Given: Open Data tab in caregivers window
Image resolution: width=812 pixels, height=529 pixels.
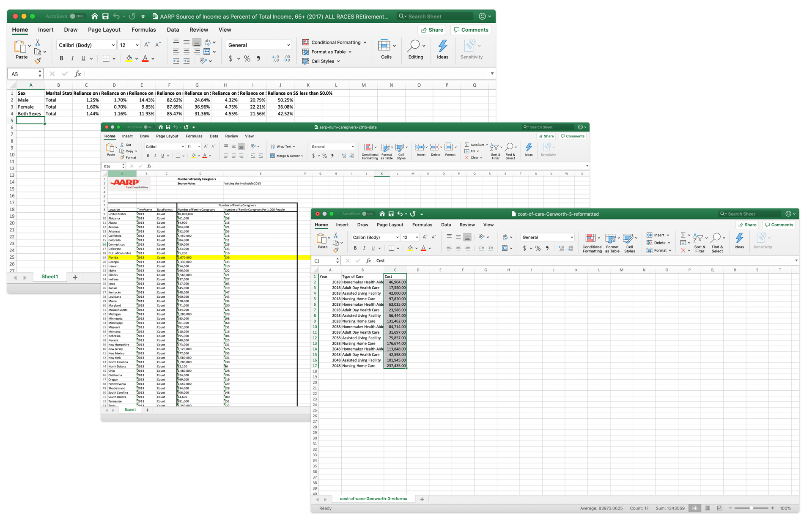Looking at the screenshot, I should 214,136.
